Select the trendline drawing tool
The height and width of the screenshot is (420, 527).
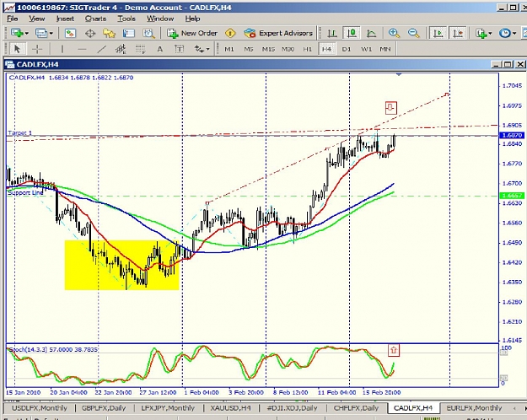coord(101,49)
